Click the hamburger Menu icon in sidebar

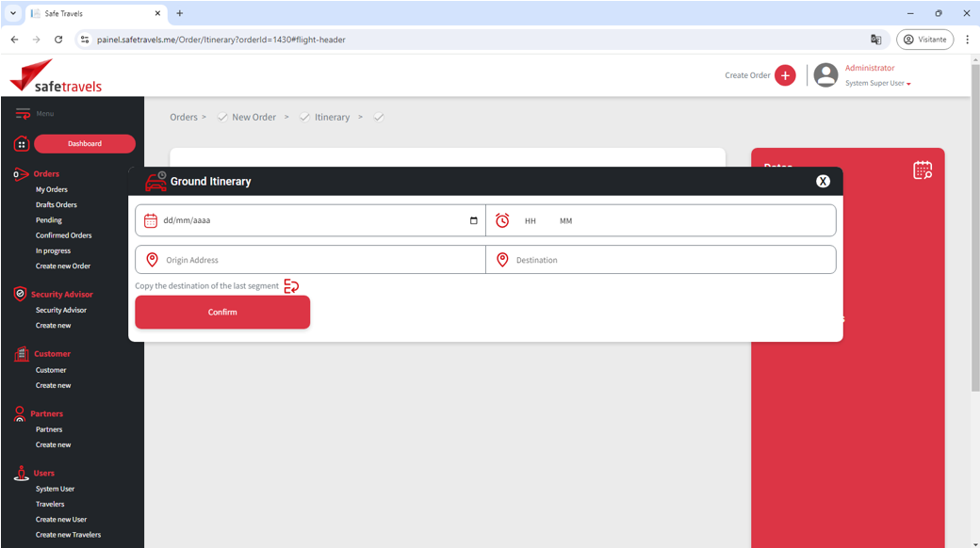23,114
